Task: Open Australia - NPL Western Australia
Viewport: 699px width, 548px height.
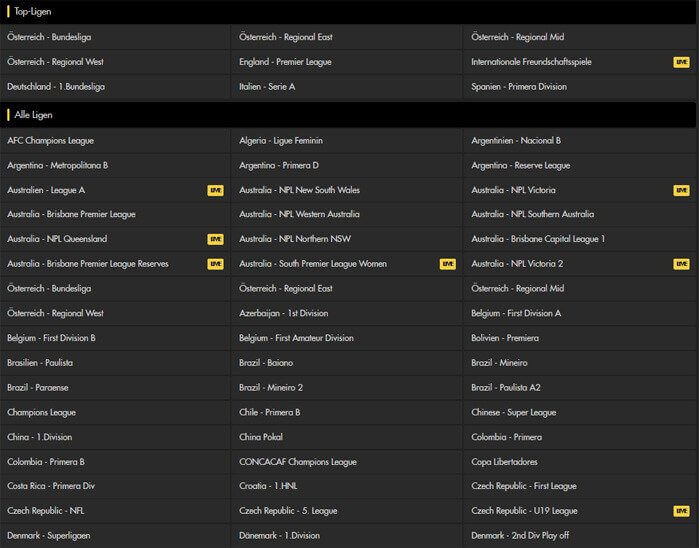Action: click(x=346, y=214)
